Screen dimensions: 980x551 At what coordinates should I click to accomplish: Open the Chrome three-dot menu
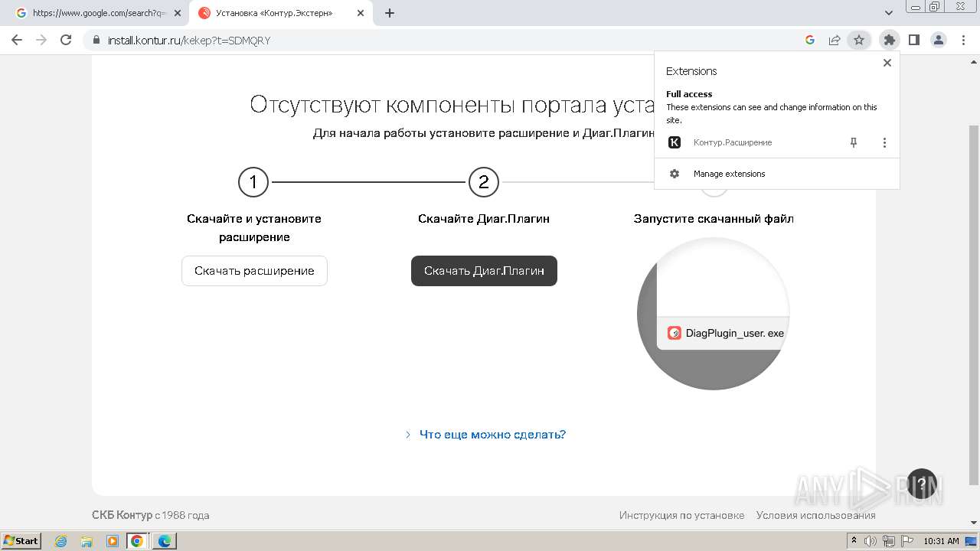click(x=962, y=40)
